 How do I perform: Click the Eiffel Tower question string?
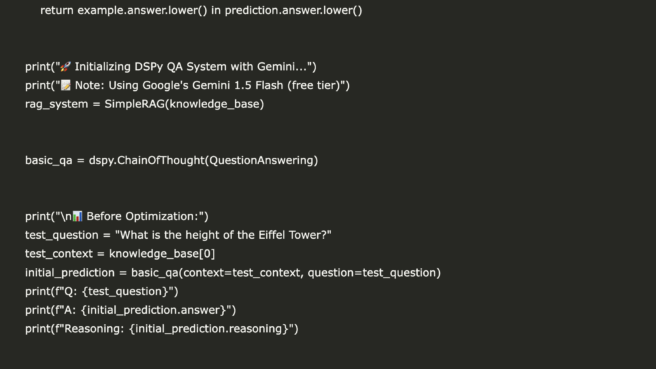(223, 235)
